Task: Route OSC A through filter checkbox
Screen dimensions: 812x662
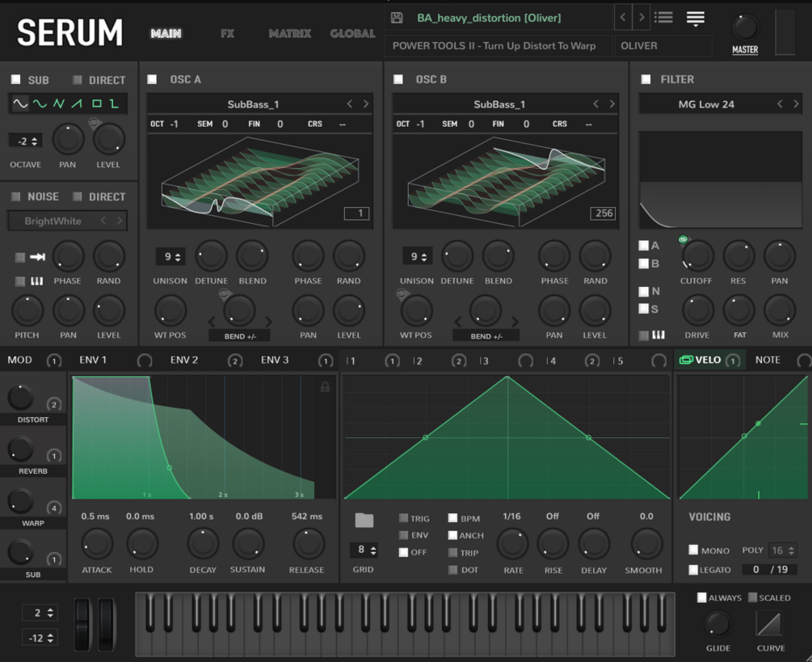Action: point(644,246)
